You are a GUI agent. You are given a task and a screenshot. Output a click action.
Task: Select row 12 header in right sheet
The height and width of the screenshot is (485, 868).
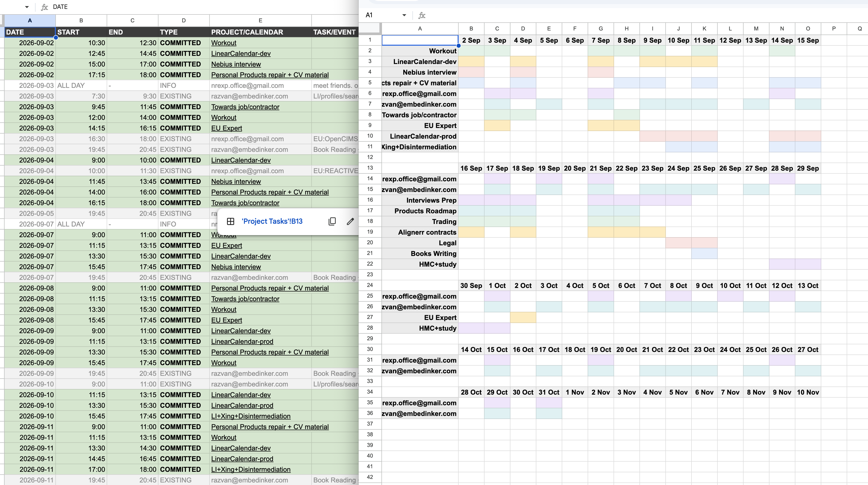tap(370, 157)
